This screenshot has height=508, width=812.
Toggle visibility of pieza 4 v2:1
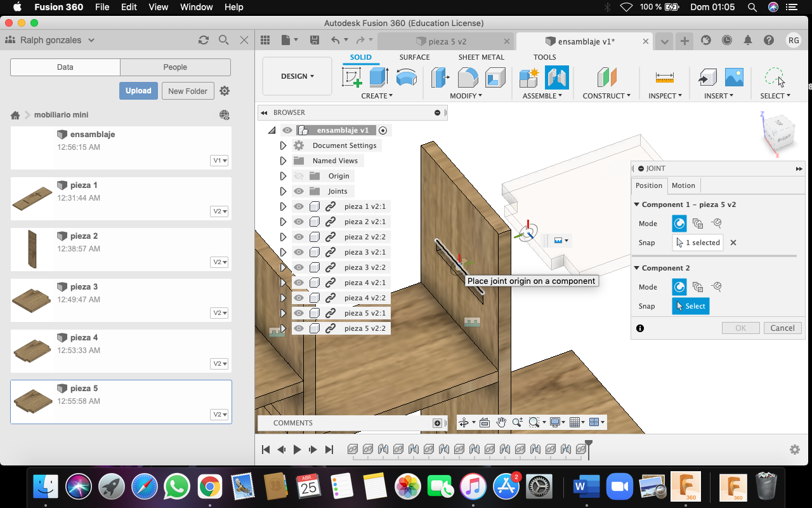(299, 283)
